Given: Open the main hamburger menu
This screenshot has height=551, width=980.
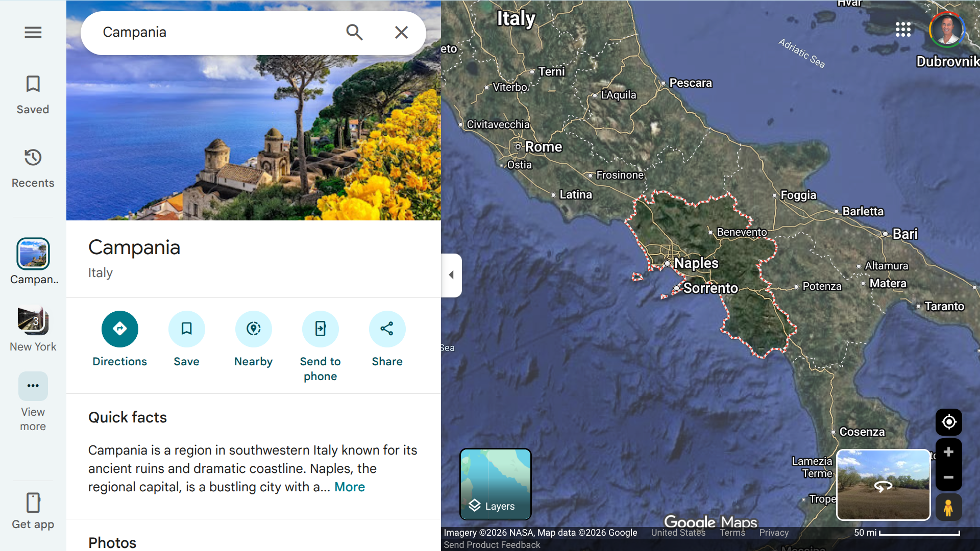Looking at the screenshot, I should [33, 32].
